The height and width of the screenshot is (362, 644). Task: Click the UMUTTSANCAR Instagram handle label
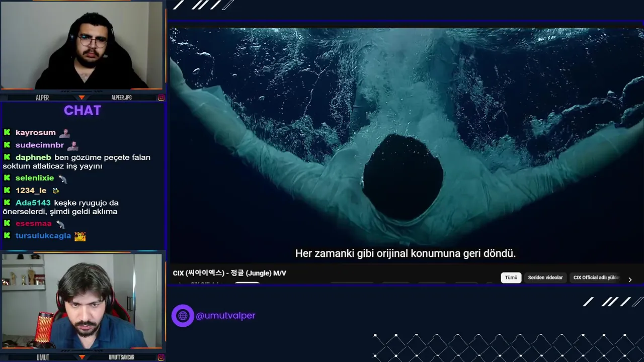(121, 357)
